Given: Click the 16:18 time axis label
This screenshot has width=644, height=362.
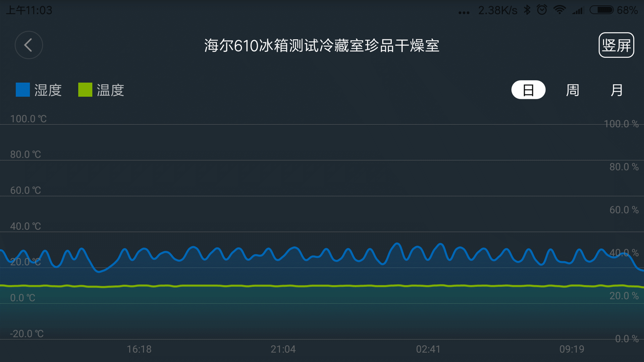Looking at the screenshot, I should click(139, 349).
